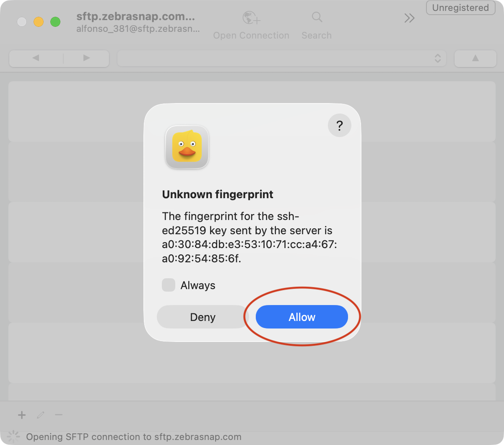Click the fingerprint message text in dialog
504x445 pixels.
[x=249, y=237]
